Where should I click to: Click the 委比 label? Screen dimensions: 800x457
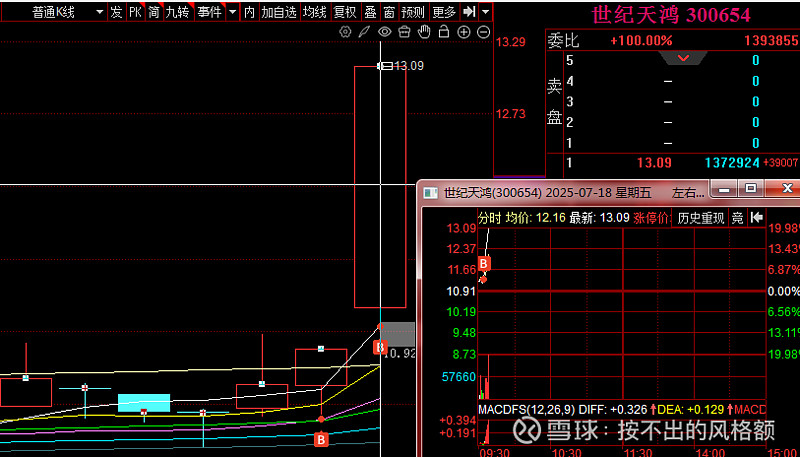tap(563, 41)
